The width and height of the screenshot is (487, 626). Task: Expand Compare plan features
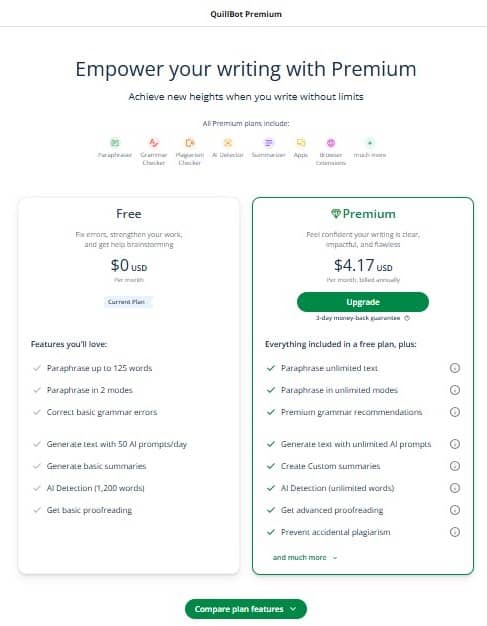(245, 609)
